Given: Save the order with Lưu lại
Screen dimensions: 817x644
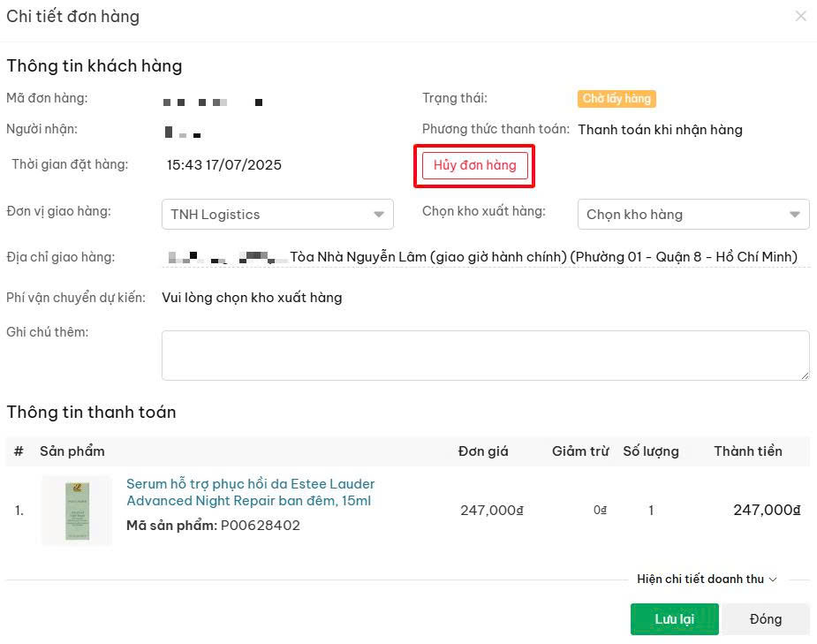Looking at the screenshot, I should point(674,619).
